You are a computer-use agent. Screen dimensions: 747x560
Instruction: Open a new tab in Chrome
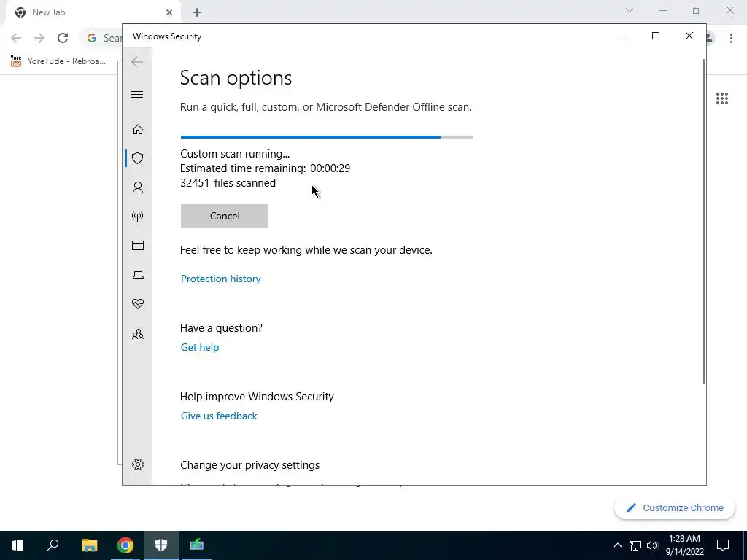pyautogui.click(x=197, y=12)
